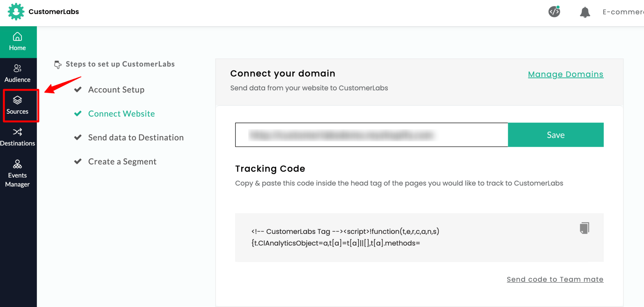Open the Manage Domains link
Viewport: 644px width, 307px height.
coord(566,74)
